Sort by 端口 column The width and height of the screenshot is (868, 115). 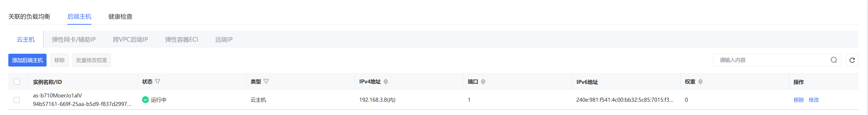click(x=483, y=81)
